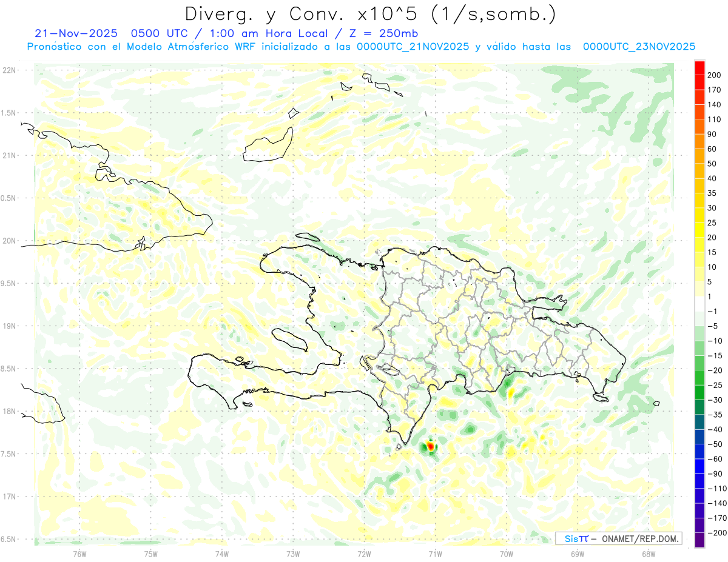Click the colorbar value '140'
Screen dimensions: 728x562
pos(715,105)
